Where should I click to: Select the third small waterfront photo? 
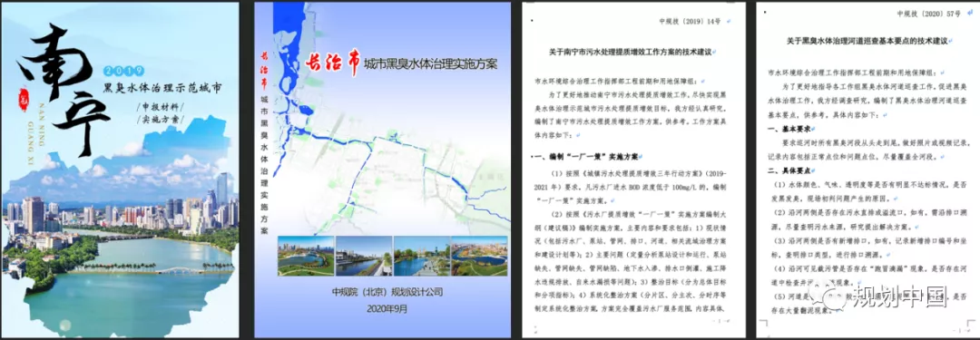pos(422,256)
